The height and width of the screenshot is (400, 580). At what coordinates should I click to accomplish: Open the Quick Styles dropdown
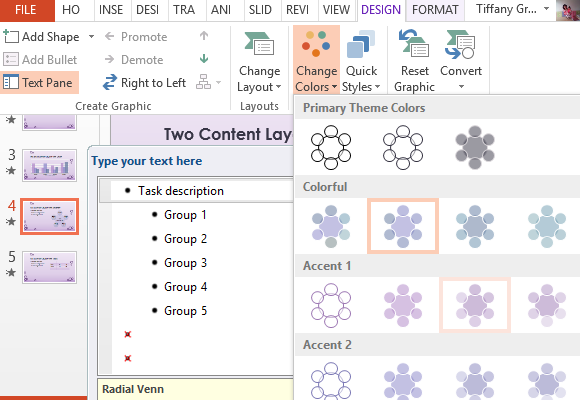[x=361, y=61]
